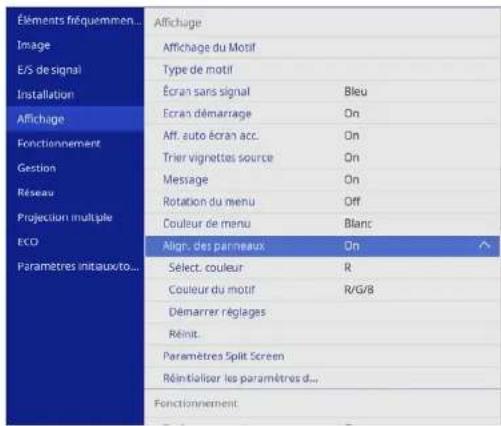Open the Gestion category
This screenshot has height=426, width=501.
(x=37, y=168)
